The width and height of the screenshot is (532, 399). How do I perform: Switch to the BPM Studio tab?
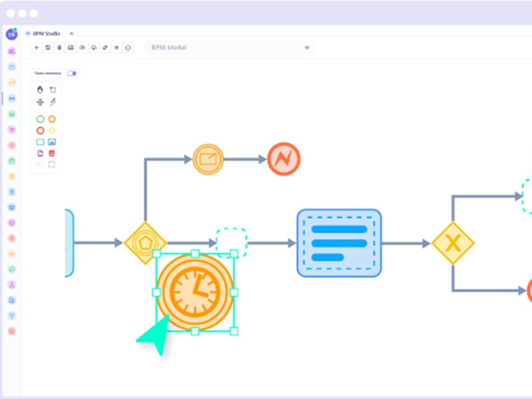47,34
